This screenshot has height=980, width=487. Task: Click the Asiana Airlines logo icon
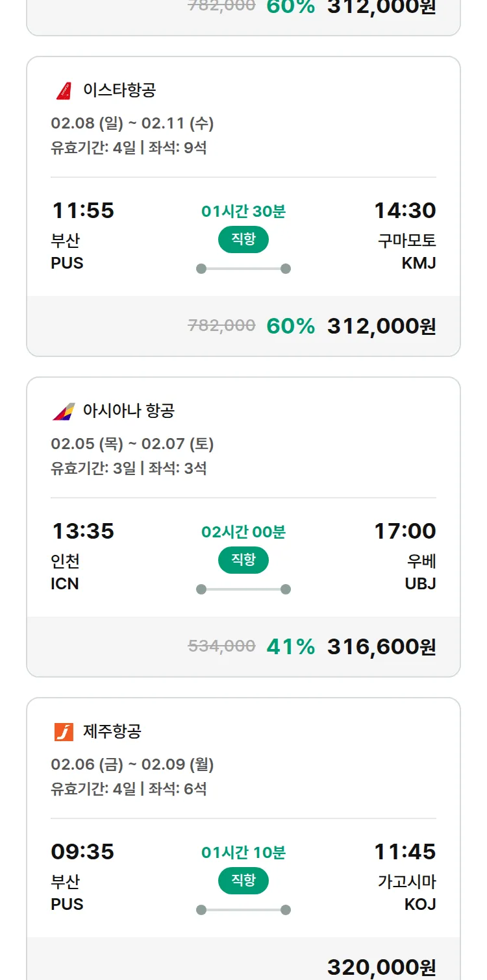(x=64, y=411)
